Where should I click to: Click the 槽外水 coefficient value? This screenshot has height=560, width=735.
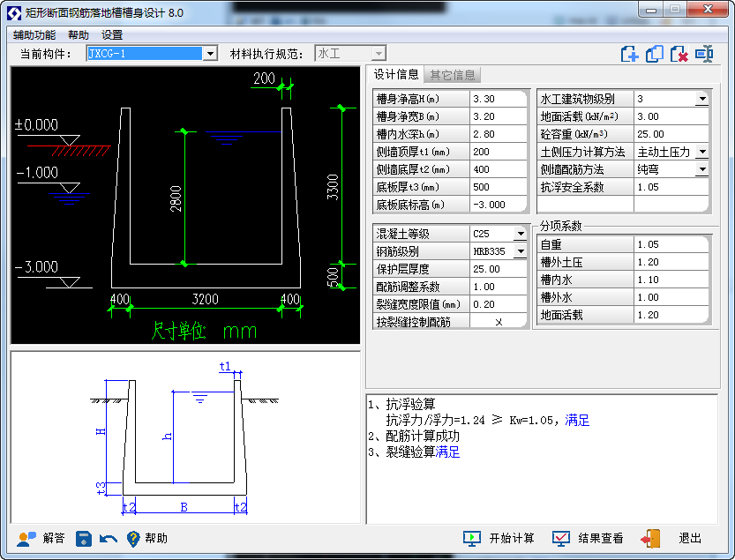tap(671, 297)
